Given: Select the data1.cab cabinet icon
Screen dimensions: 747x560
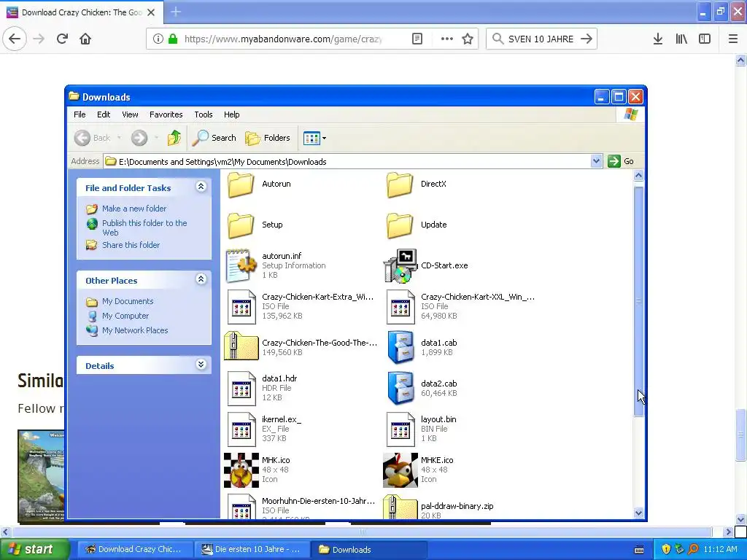Looking at the screenshot, I should point(400,347).
